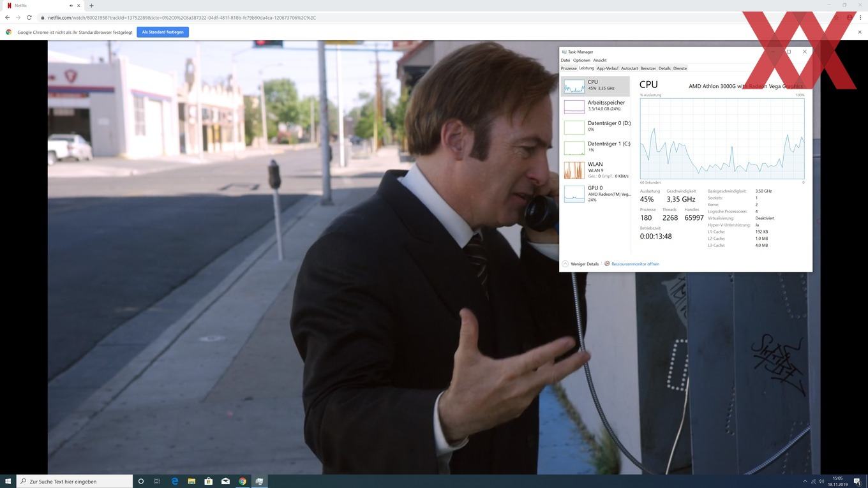Collapse view with Weniger Details
The image size is (868, 488).
click(x=581, y=264)
